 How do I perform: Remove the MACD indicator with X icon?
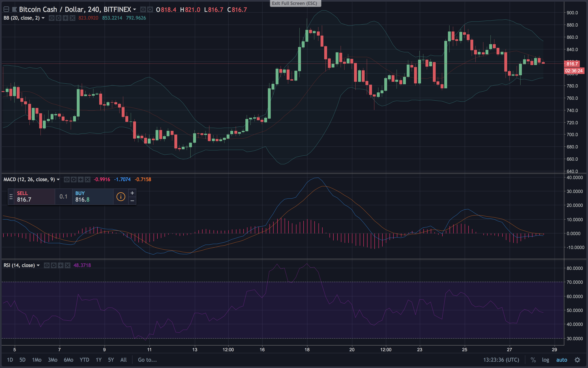click(x=87, y=179)
